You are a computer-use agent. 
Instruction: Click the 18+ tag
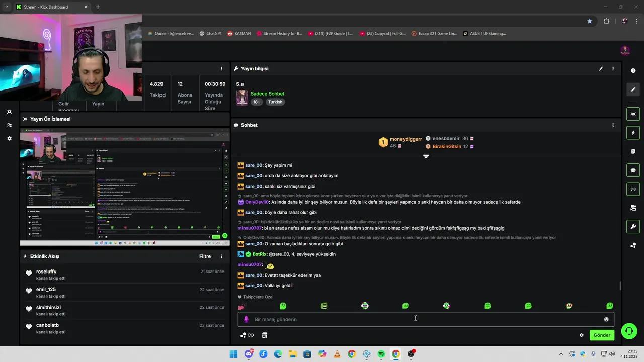[257, 102]
